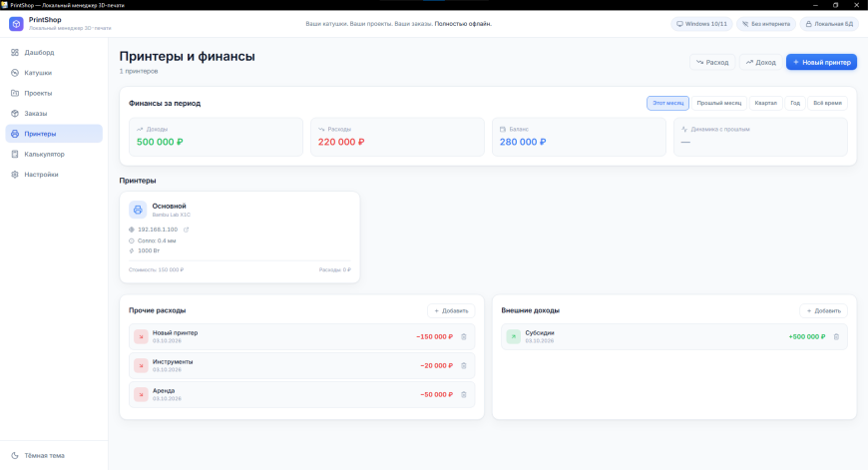The image size is (868, 470).
Task: Select the Аренда expense row
Action: pyautogui.click(x=301, y=394)
